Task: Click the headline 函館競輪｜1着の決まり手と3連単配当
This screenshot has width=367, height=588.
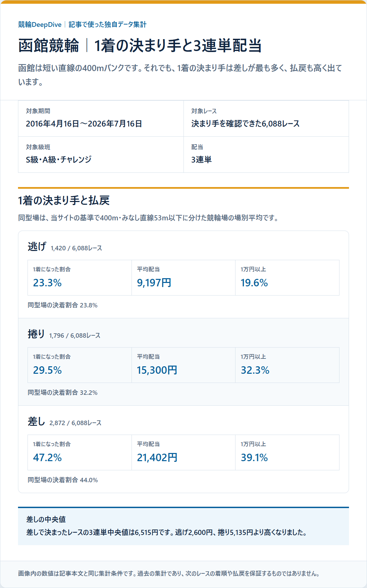Action: click(x=140, y=46)
